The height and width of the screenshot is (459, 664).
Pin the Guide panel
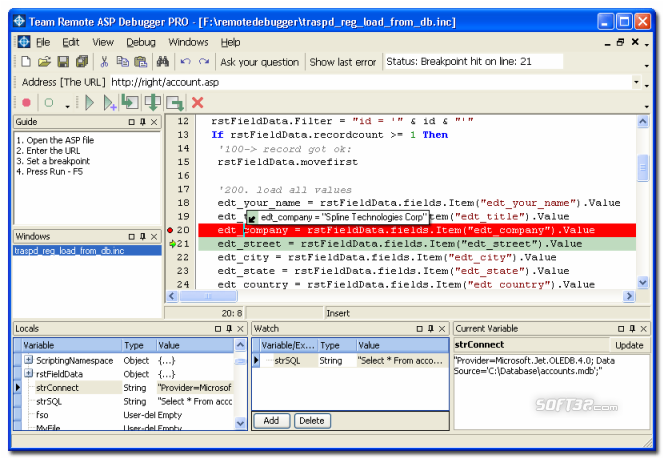143,122
